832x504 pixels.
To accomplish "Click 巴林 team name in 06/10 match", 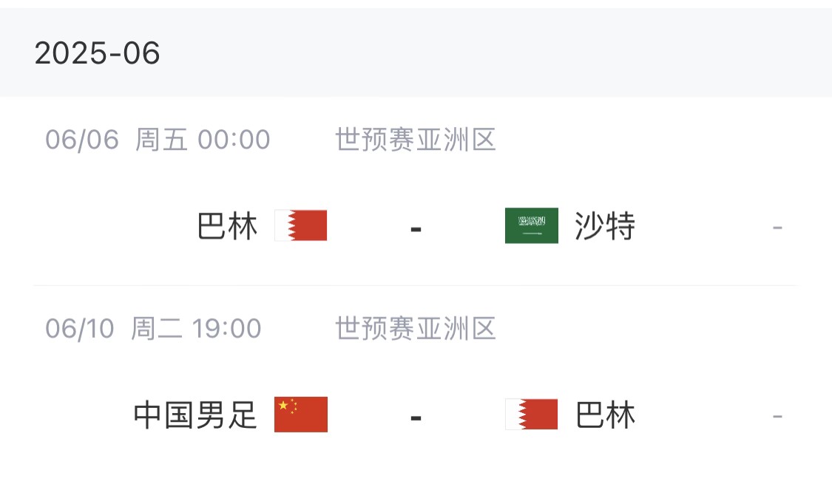I will point(605,415).
